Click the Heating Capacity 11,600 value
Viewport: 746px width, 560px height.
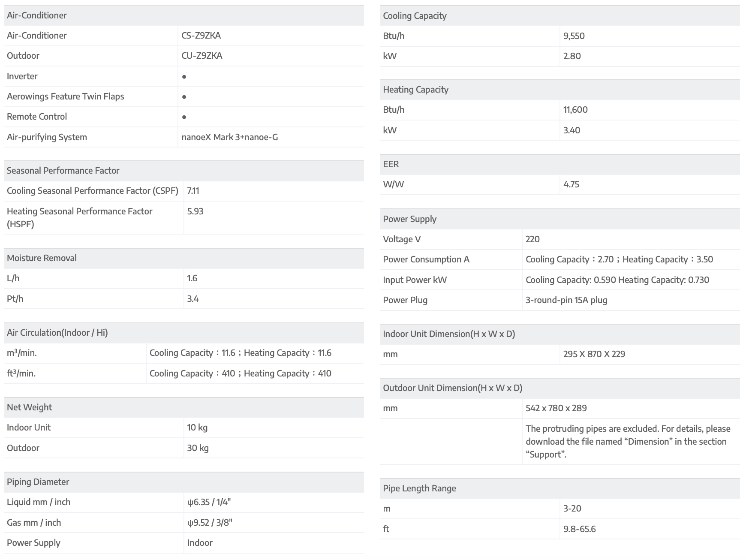pos(575,110)
